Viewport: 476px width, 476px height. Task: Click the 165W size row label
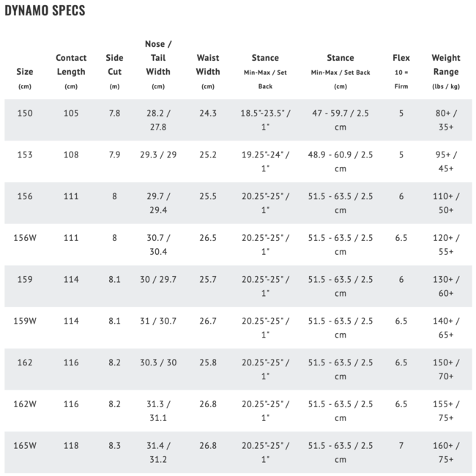(x=25, y=445)
